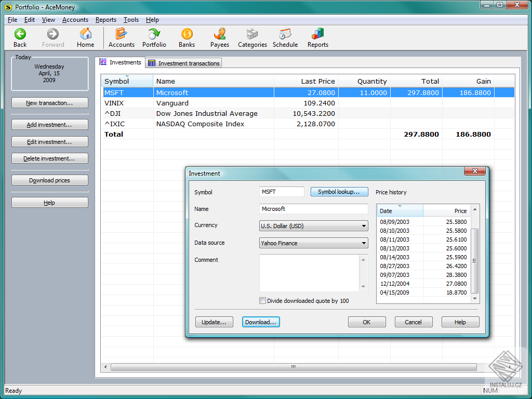Screen dimensions: 532x399
Task: Select the Vanguard investment row
Action: [x=172, y=103]
